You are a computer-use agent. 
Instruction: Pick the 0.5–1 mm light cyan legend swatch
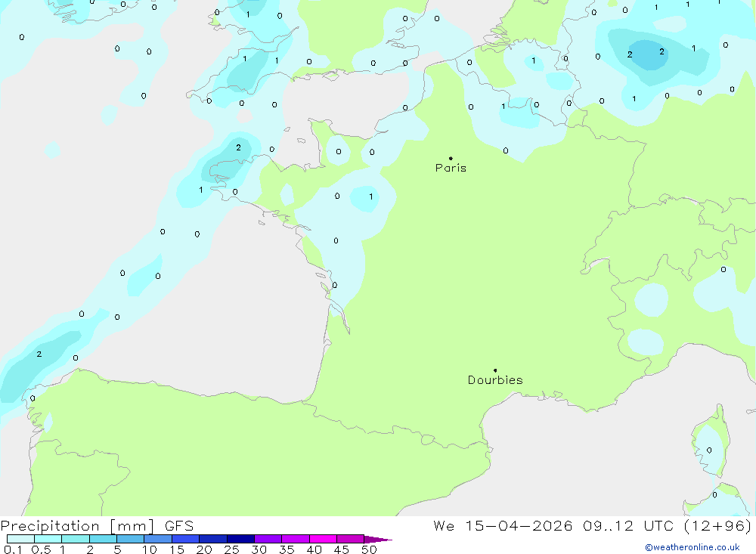point(48,539)
